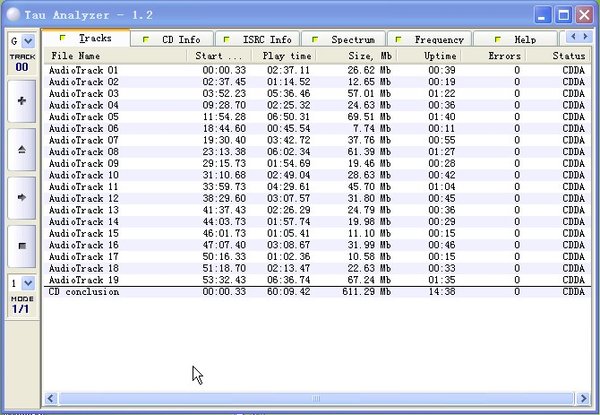Click size value 611.29 Mb

pos(367,292)
